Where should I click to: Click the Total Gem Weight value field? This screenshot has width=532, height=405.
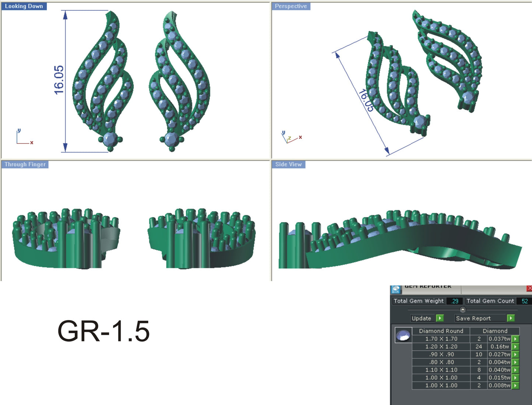(454, 301)
